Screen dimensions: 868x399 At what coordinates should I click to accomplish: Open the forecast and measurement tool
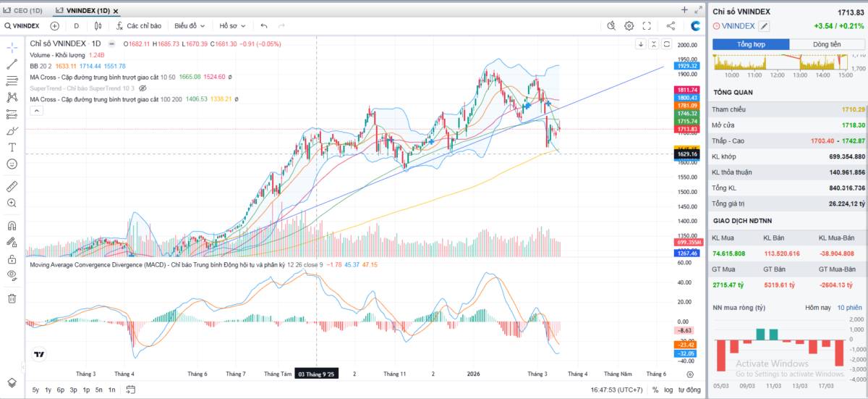tap(12, 114)
